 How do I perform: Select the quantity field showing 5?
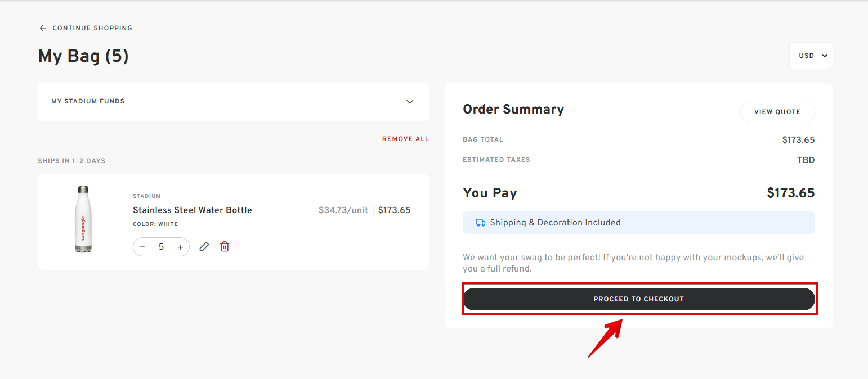(x=161, y=247)
